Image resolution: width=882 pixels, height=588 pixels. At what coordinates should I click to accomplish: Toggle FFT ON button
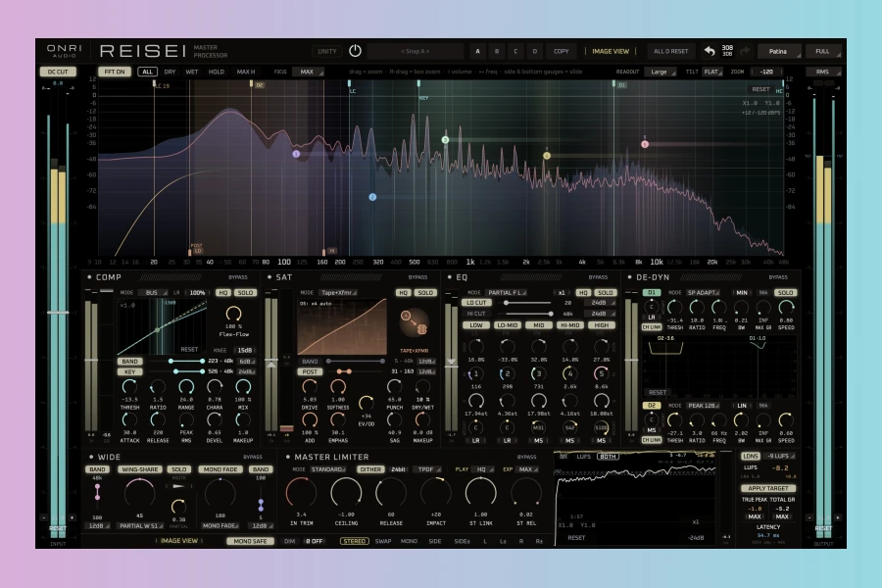pyautogui.click(x=115, y=72)
